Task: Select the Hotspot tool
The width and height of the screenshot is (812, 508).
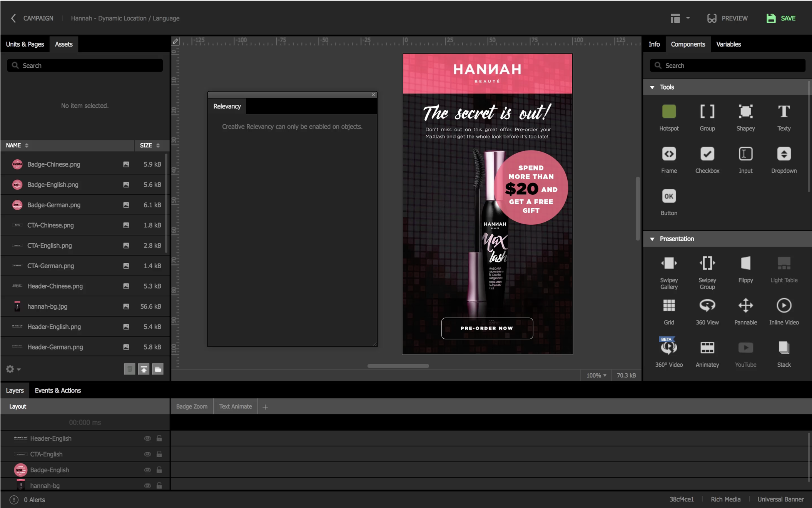Action: click(669, 112)
